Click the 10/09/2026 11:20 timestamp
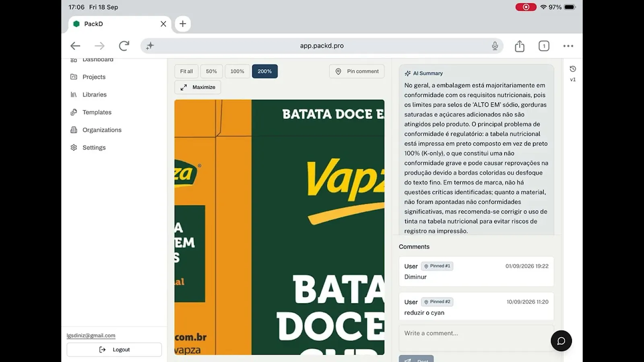This screenshot has height=362, width=644. tap(528, 302)
